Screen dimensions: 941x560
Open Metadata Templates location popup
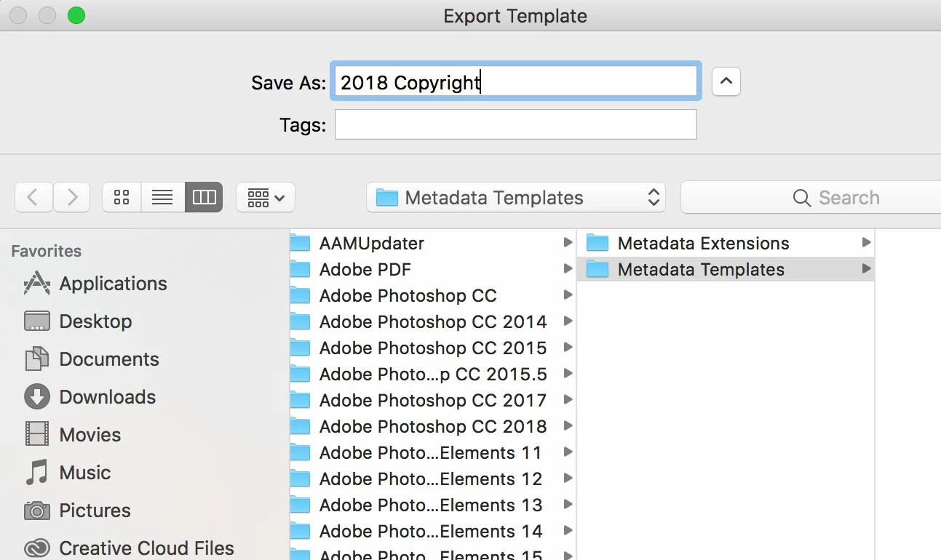(516, 197)
